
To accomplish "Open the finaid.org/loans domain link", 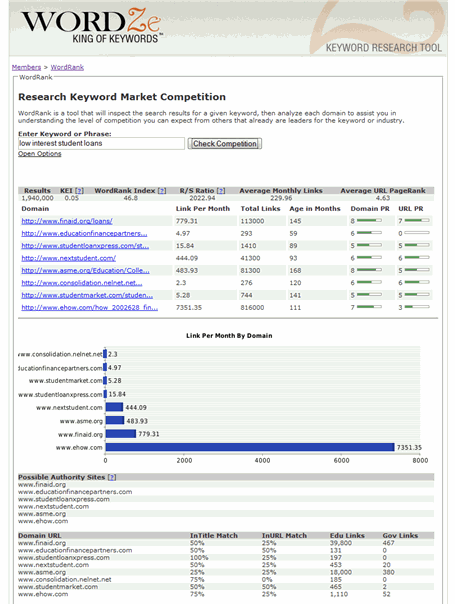I will pos(67,221).
